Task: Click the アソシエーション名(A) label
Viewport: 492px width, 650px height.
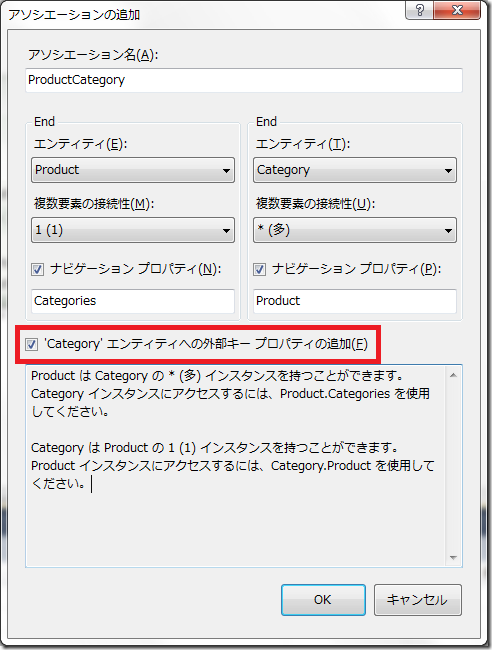Action: 93,55
